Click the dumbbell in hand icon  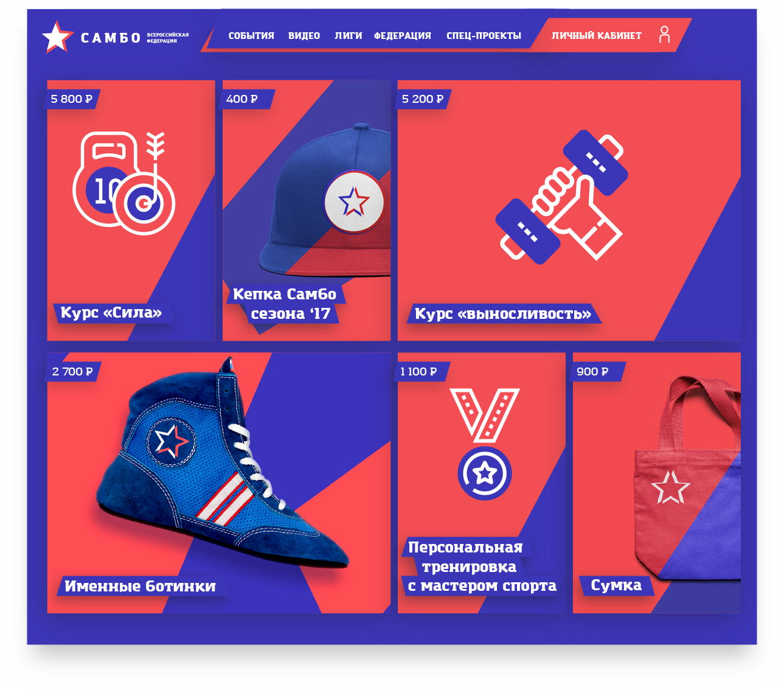coord(561,196)
